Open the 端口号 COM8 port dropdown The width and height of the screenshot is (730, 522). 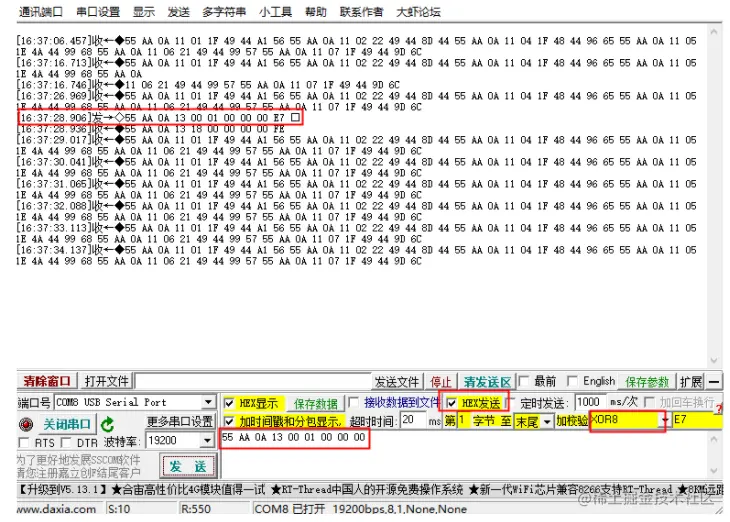pyautogui.click(x=208, y=402)
